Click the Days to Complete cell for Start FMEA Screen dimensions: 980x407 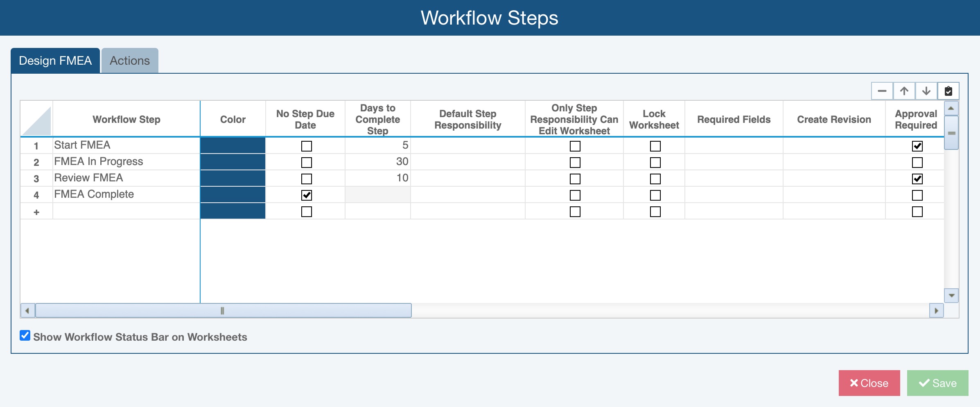(x=377, y=145)
